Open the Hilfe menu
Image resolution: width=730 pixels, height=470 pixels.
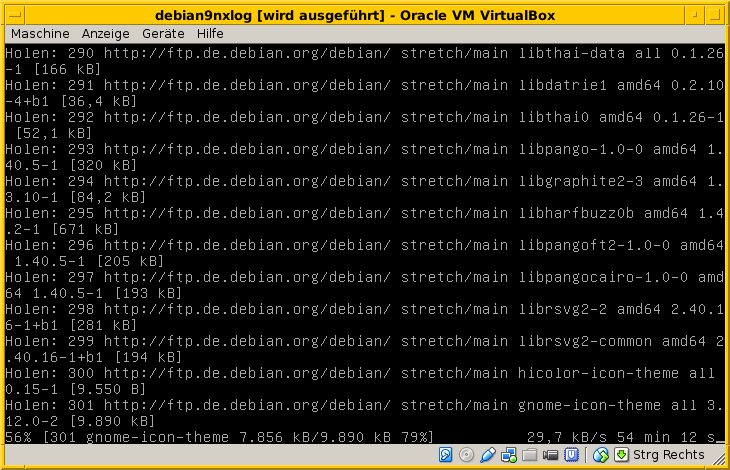point(210,34)
